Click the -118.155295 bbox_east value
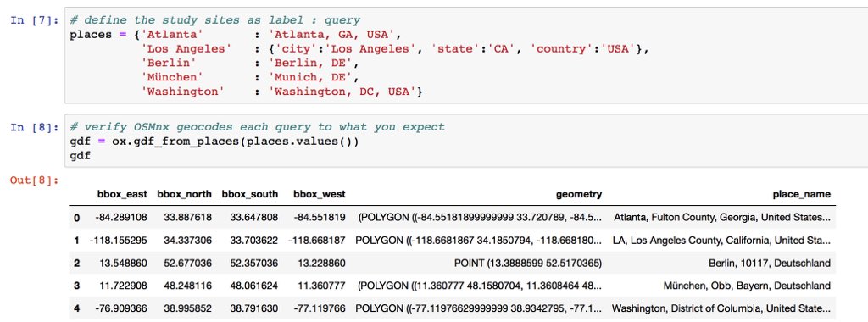868x322 pixels. pyautogui.click(x=118, y=241)
